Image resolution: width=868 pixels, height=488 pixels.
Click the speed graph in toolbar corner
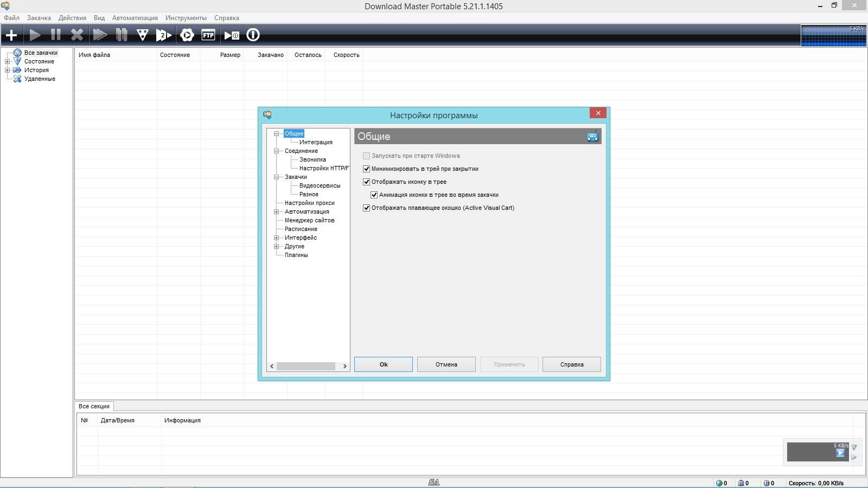834,35
